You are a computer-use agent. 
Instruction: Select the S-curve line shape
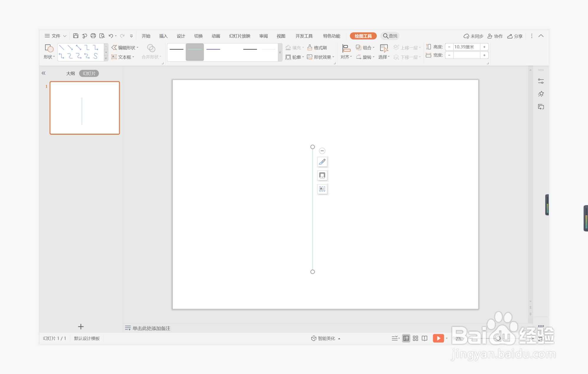coord(96,56)
